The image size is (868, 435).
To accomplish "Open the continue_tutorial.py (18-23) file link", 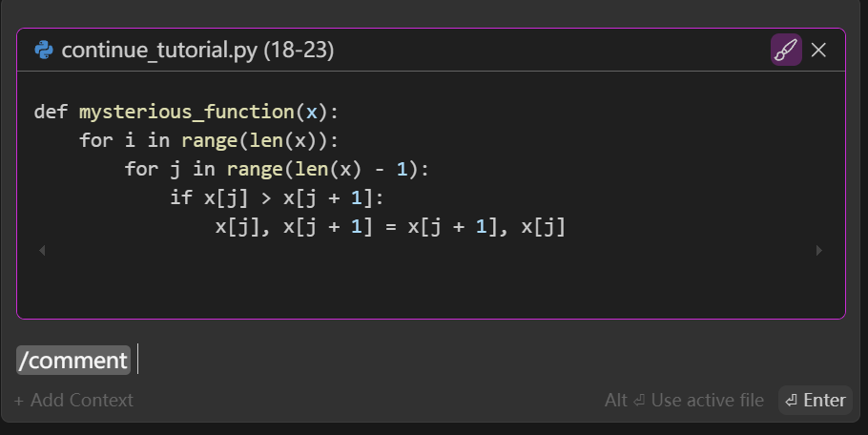I will pos(197,51).
